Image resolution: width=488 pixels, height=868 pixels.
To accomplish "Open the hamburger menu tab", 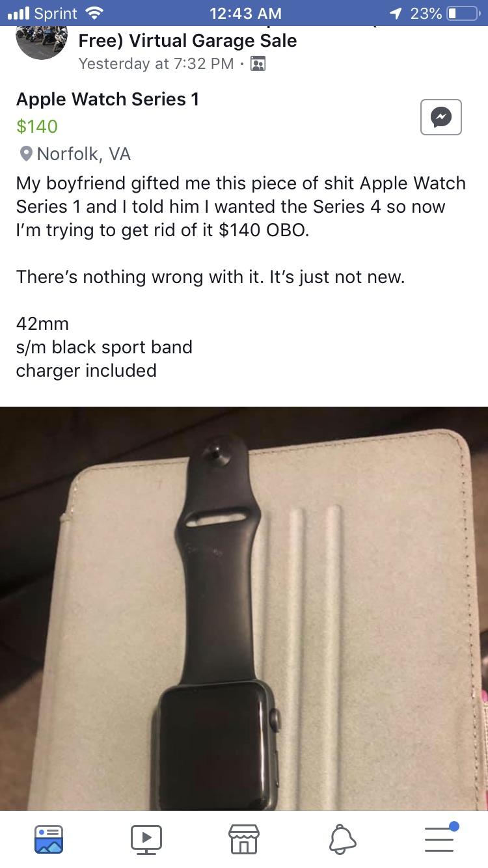I will coord(441,837).
